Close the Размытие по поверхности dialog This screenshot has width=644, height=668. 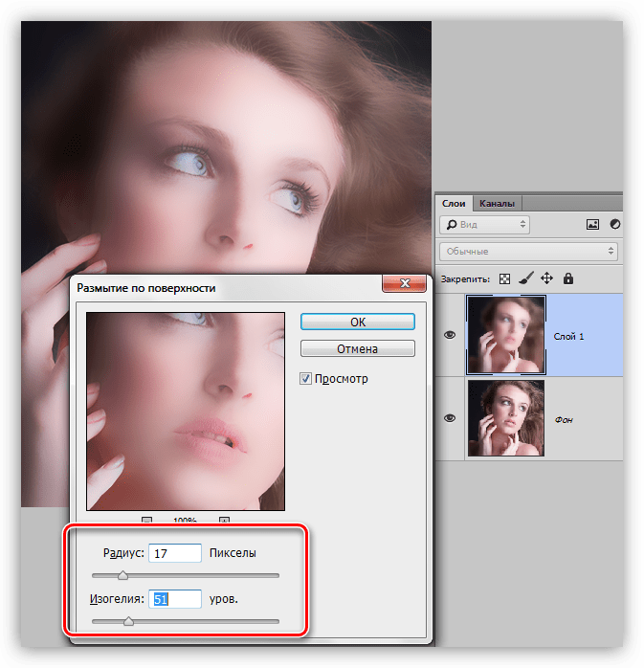tap(405, 283)
